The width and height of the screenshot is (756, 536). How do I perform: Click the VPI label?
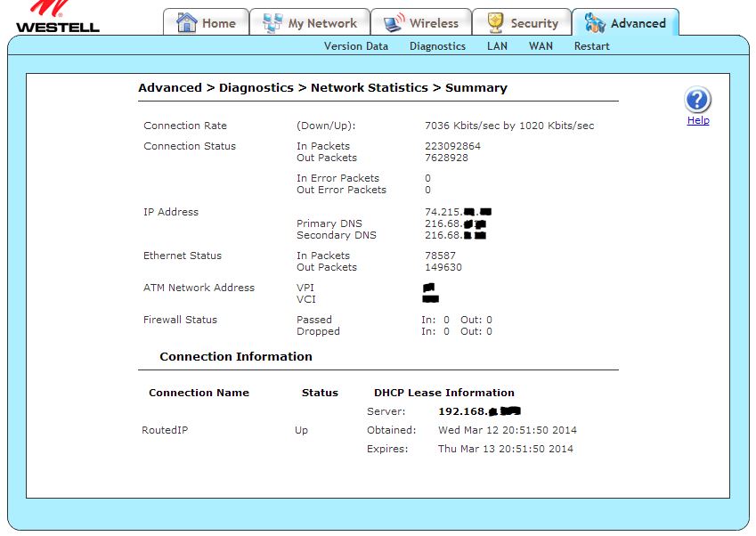click(305, 288)
